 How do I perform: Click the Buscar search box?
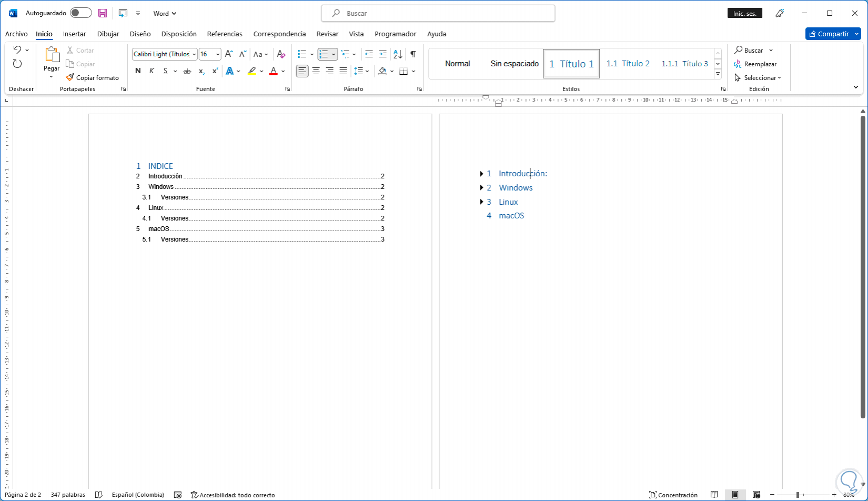(x=438, y=13)
